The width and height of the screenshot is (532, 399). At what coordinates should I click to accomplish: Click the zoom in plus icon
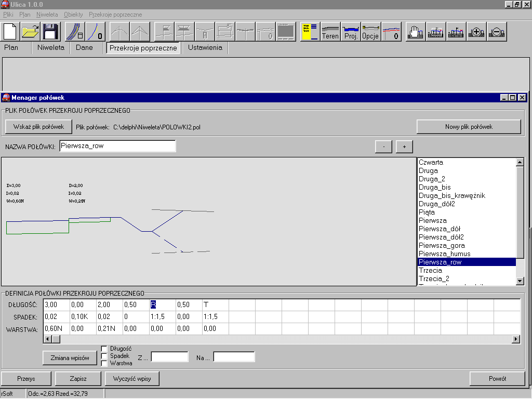tap(476, 32)
